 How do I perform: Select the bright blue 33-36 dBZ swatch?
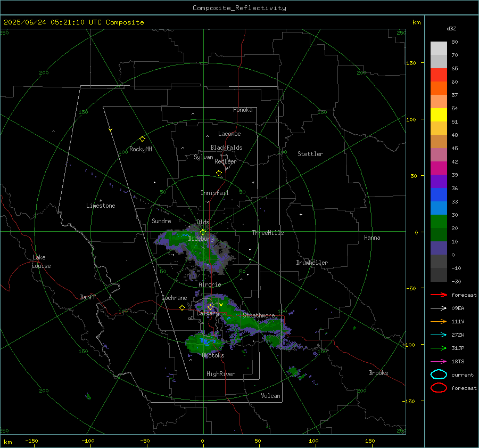coord(439,195)
